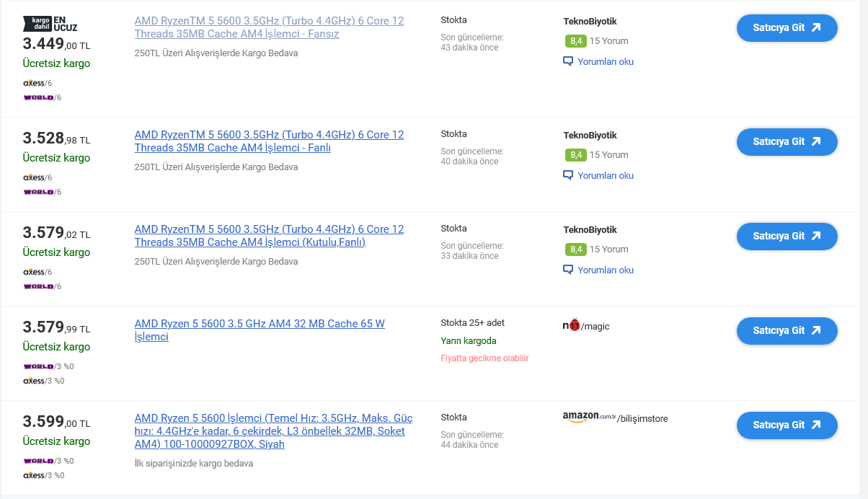Click the '/magic' store name
This screenshot has width=868, height=499.
595,327
